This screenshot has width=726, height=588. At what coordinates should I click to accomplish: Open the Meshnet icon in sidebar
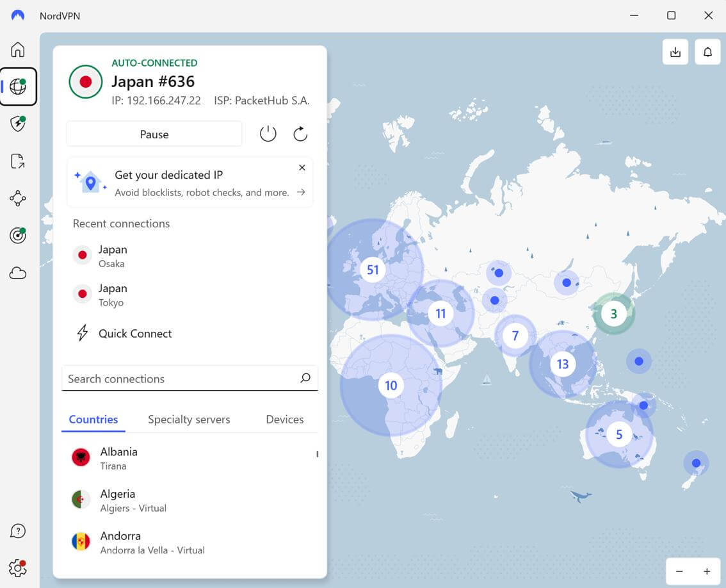(x=17, y=199)
